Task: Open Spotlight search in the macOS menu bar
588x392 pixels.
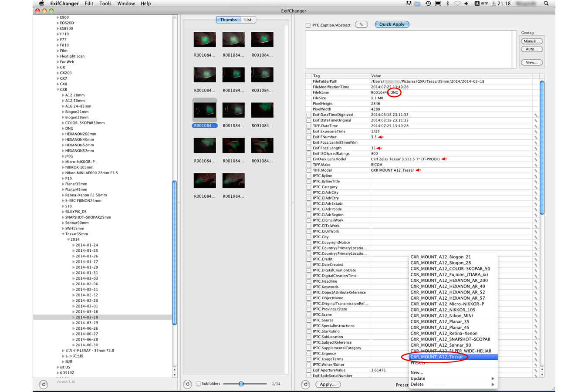Action: [x=546, y=3]
